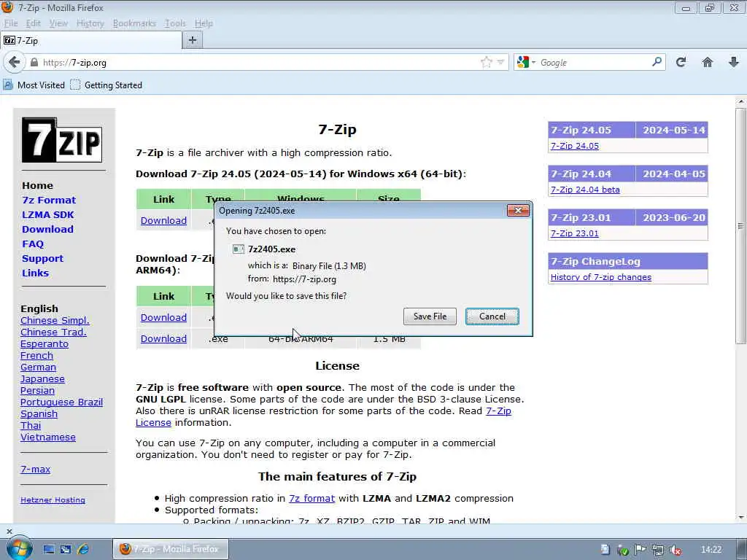The width and height of the screenshot is (747, 560).
Task: Switch language to Spanish
Action: [39, 414]
